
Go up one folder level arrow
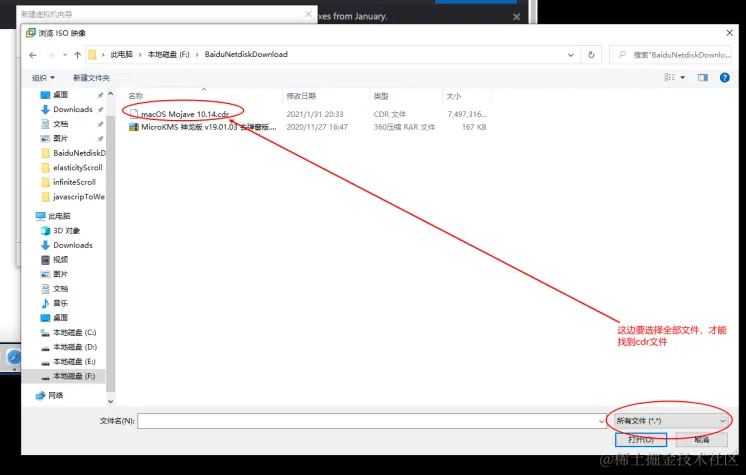coord(78,55)
